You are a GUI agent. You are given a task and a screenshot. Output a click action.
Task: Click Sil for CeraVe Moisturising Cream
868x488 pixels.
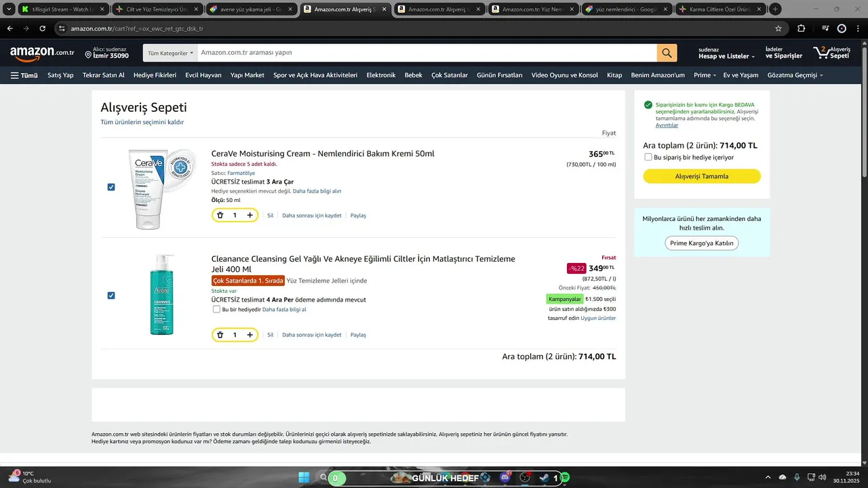[x=270, y=216]
